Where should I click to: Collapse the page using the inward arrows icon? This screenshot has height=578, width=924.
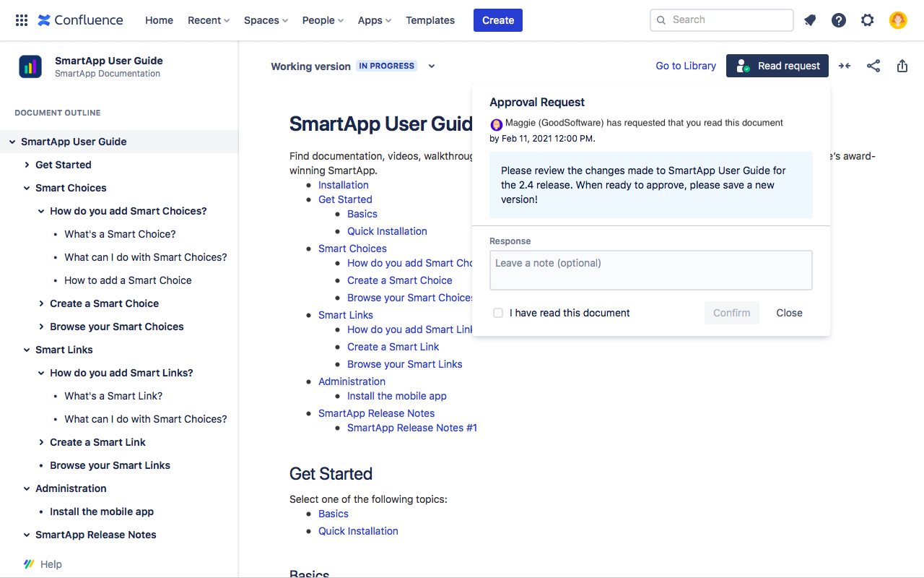845,66
